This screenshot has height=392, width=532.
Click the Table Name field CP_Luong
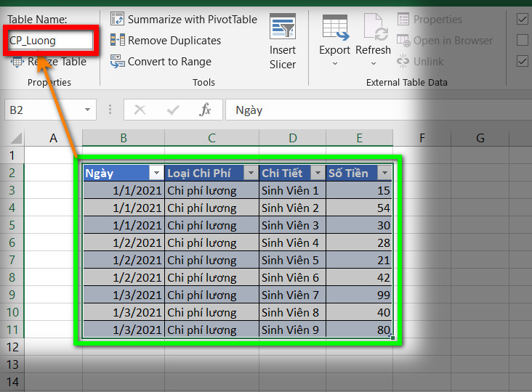[x=51, y=41]
